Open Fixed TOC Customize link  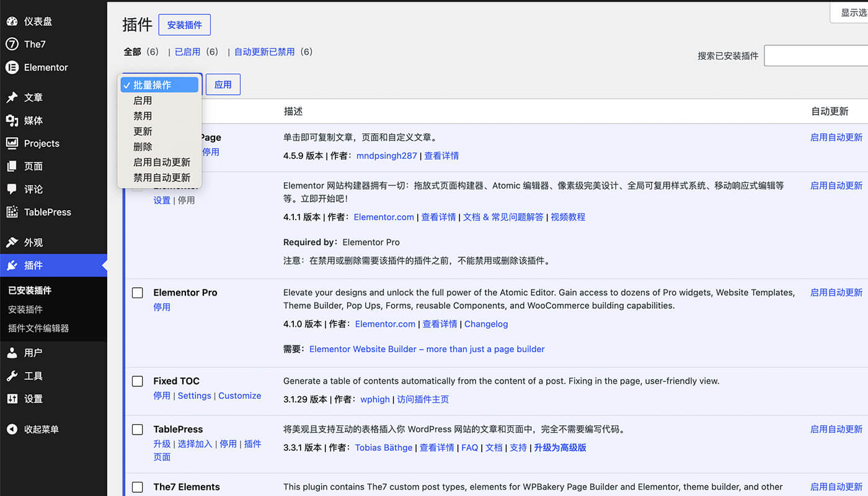point(240,396)
